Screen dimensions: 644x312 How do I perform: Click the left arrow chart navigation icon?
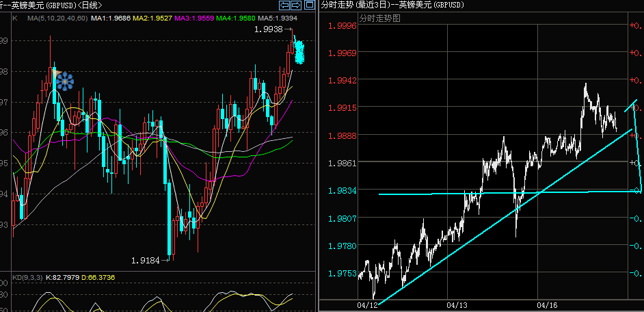pos(284,5)
